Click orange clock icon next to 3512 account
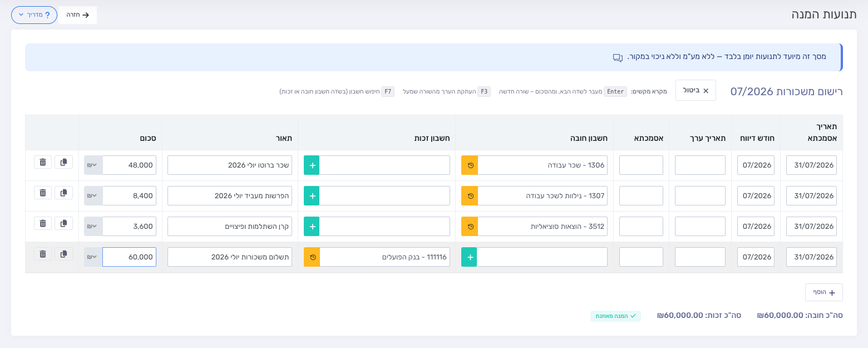868x348 pixels. click(470, 227)
